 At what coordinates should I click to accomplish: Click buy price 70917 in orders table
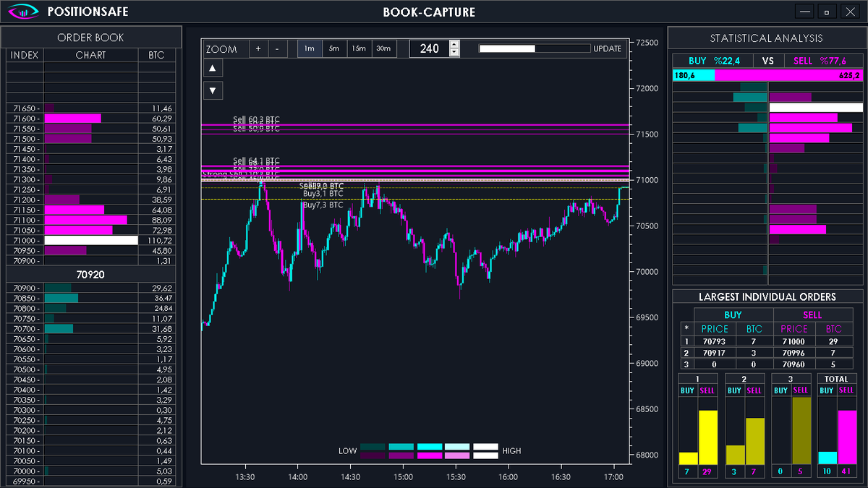point(714,353)
